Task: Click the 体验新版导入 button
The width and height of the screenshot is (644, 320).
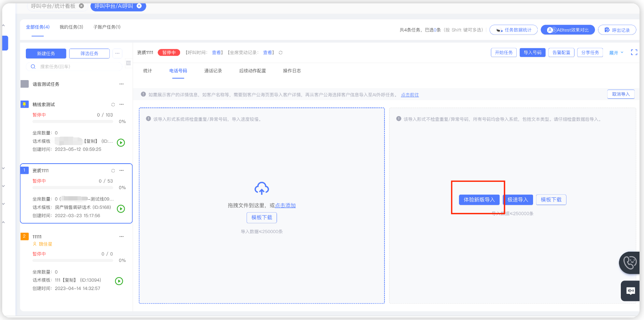Action: (479, 200)
